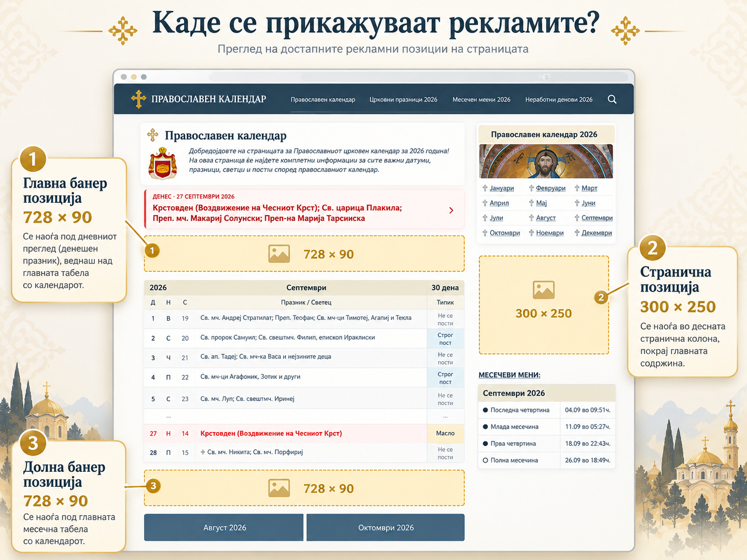The image size is (747, 560).
Task: Click Млада месечина moon phase
Action: 514,427
